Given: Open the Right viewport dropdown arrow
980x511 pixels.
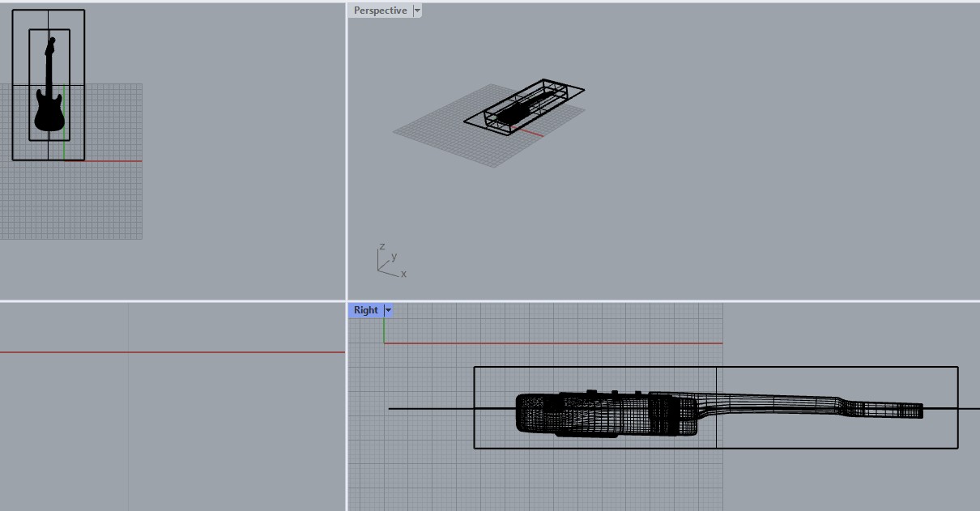Looking at the screenshot, I should point(388,310).
